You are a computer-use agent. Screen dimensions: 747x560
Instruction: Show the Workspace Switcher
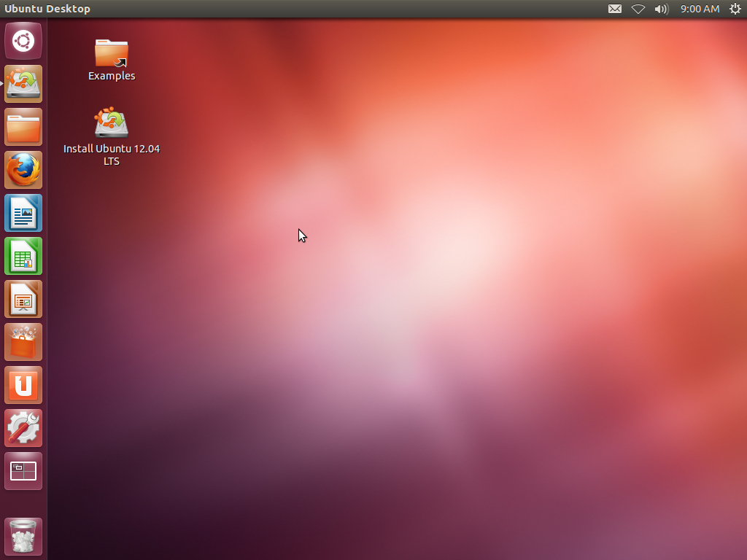23,471
